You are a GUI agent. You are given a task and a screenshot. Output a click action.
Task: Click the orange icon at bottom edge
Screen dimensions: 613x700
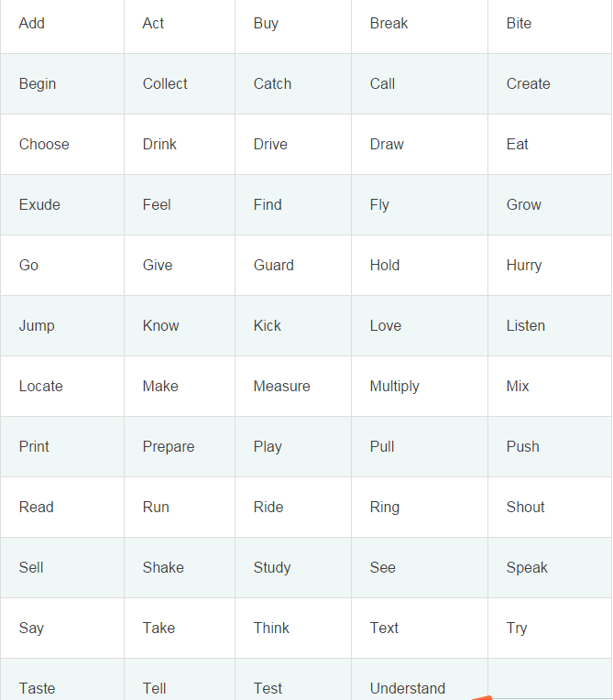coord(482,697)
